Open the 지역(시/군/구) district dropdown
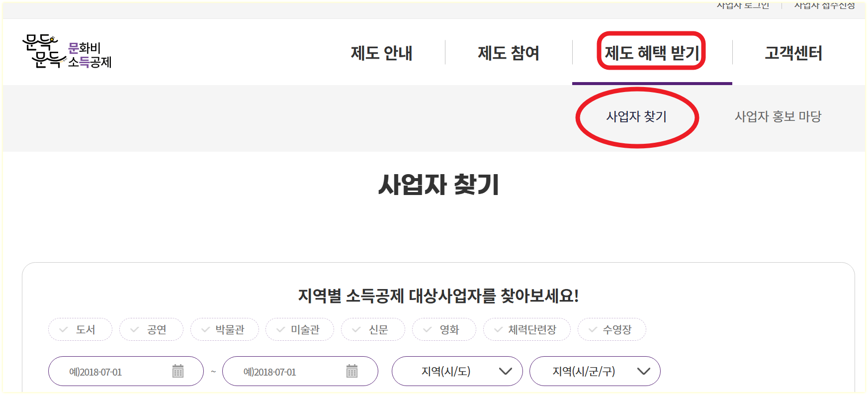 595,371
